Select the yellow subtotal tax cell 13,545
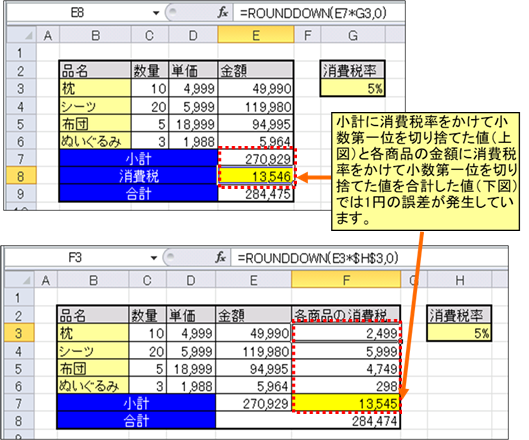This screenshot has height=440, width=529. coord(346,403)
